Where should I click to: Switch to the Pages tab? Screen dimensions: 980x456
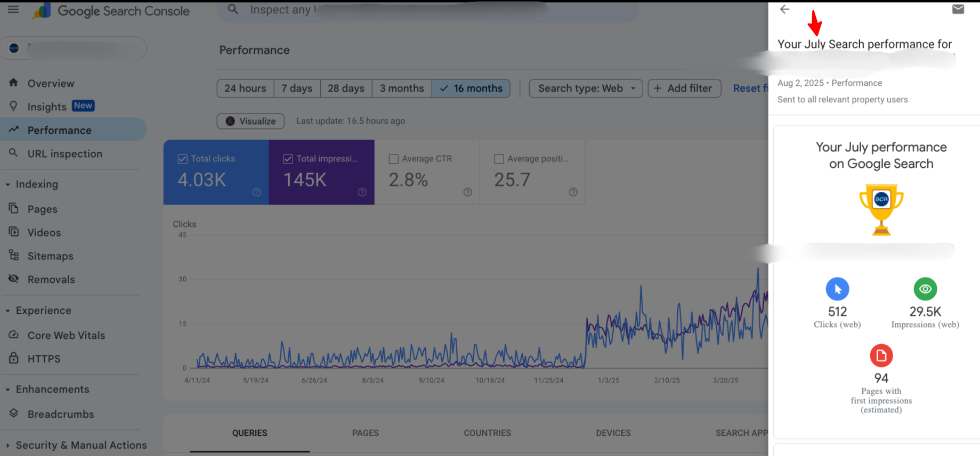click(x=365, y=433)
